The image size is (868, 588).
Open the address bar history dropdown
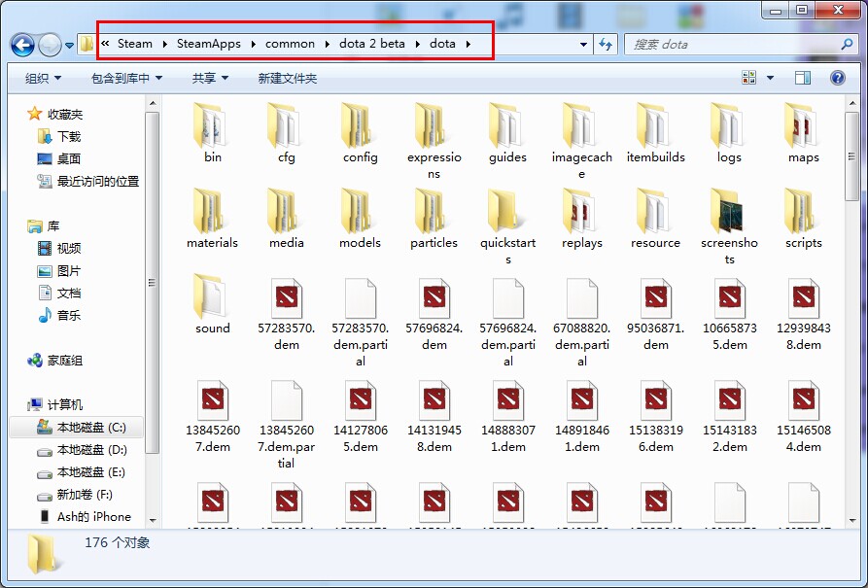[x=583, y=45]
